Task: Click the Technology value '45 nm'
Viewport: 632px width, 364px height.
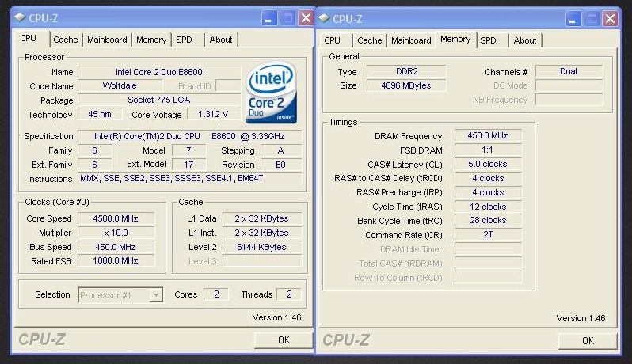Action: [100, 115]
